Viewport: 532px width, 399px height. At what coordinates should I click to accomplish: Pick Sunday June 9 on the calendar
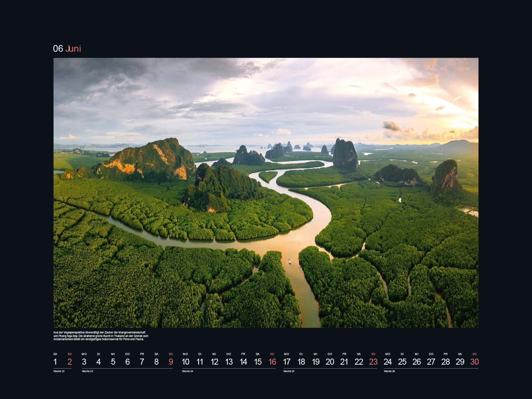[x=171, y=362]
